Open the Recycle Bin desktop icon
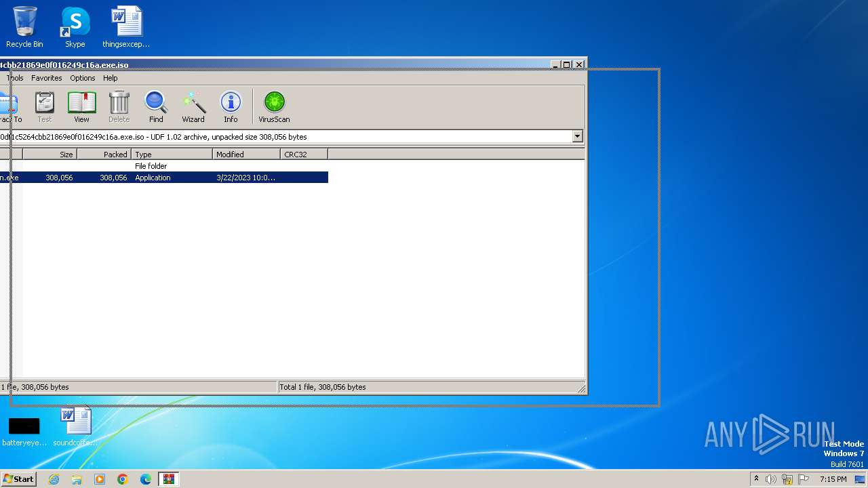This screenshot has width=868, height=488. (24, 27)
